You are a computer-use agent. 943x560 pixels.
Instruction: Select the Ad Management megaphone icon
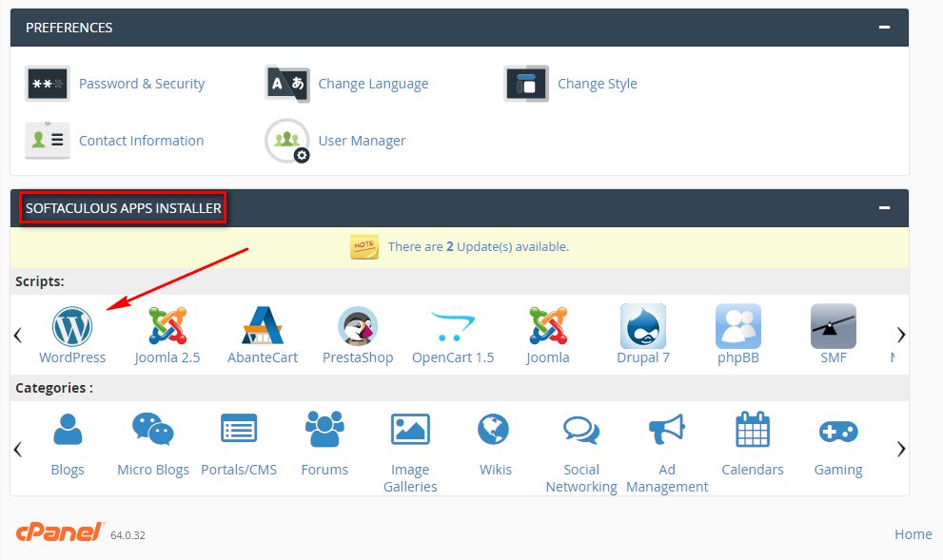tap(667, 429)
